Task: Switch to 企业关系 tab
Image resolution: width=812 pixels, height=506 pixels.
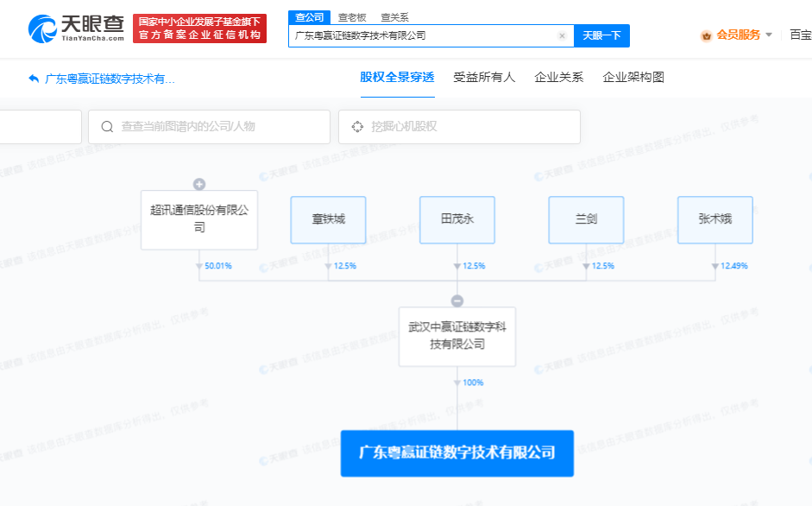Action: coord(559,77)
